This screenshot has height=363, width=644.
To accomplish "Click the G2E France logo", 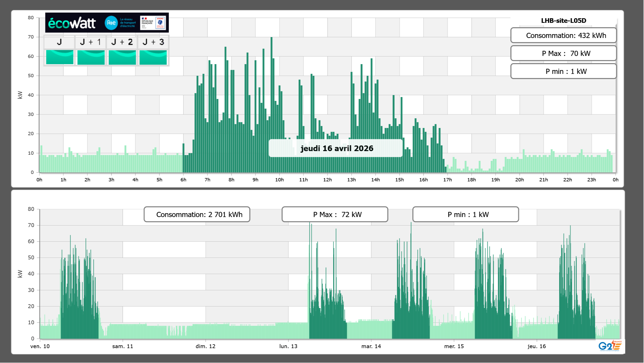I will [610, 346].
